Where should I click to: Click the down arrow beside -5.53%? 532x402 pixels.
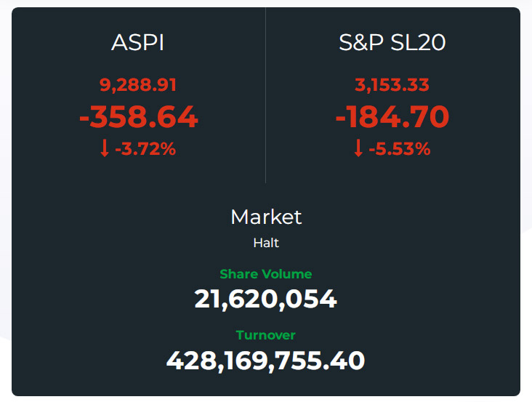point(358,149)
